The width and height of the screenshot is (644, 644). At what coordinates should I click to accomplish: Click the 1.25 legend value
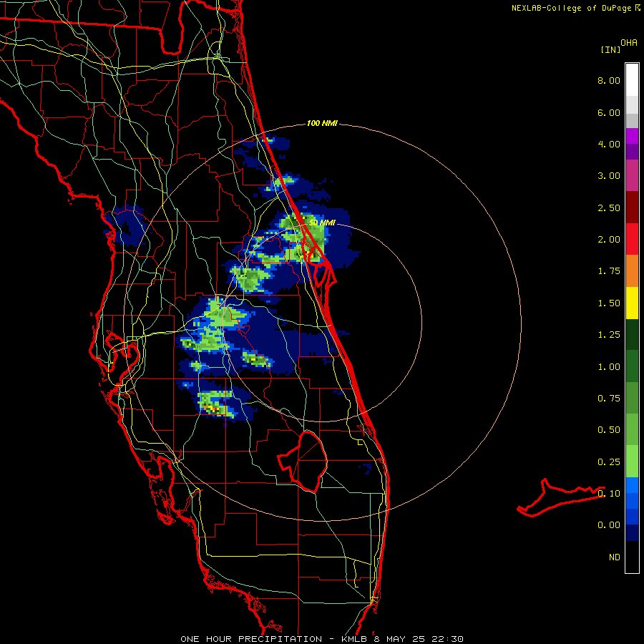(x=609, y=335)
